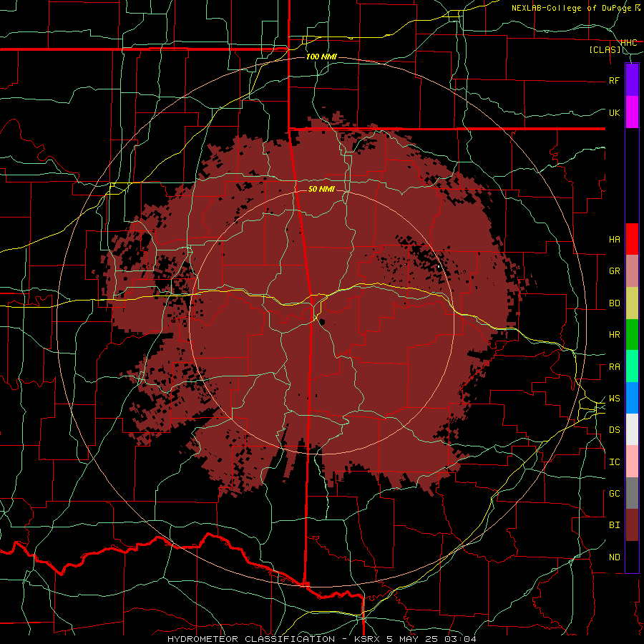The image size is (644, 644).
Task: Click the 'NEXLAB-College of DuPage' credit text
Action: tap(572, 8)
